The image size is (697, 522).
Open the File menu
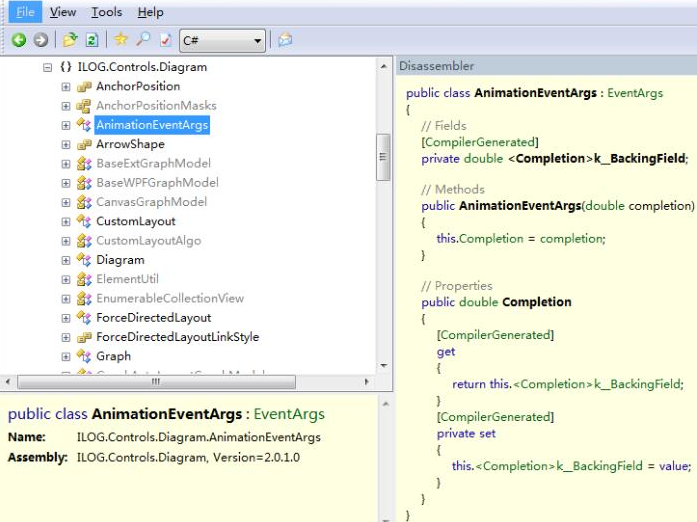pyautogui.click(x=25, y=12)
